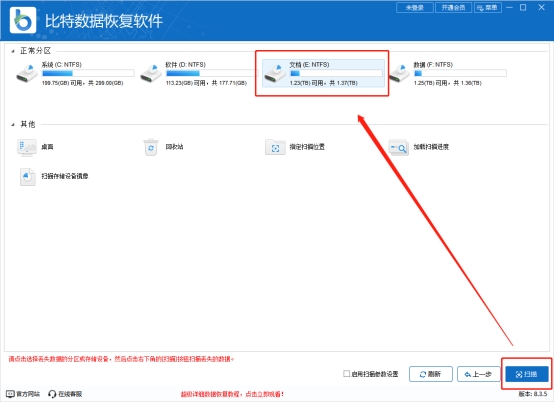The image size is (554, 402).
Task: Click the D: drive usage bar
Action: (x=212, y=73)
